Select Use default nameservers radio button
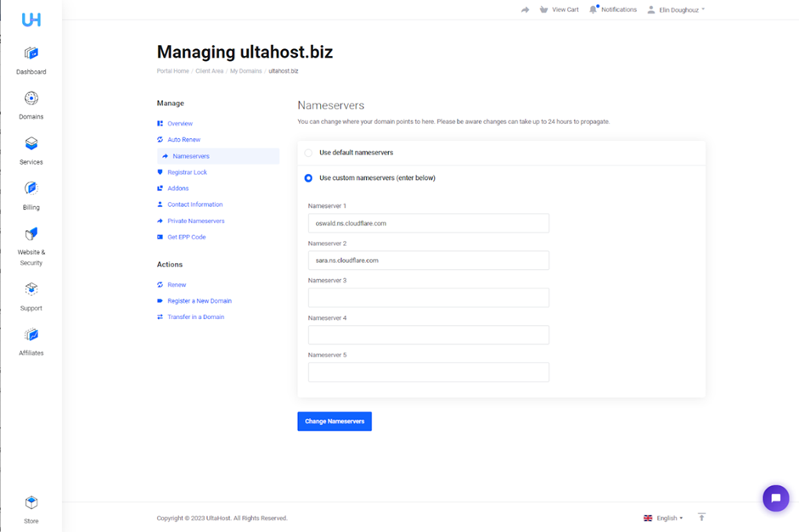This screenshot has height=532, width=799. click(308, 153)
